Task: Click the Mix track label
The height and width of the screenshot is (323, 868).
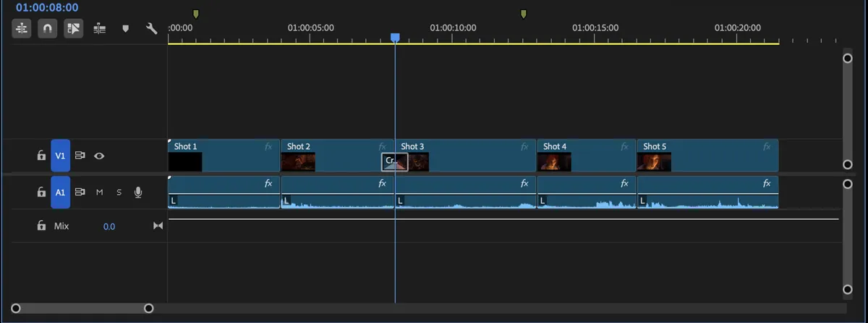Action: (61, 226)
